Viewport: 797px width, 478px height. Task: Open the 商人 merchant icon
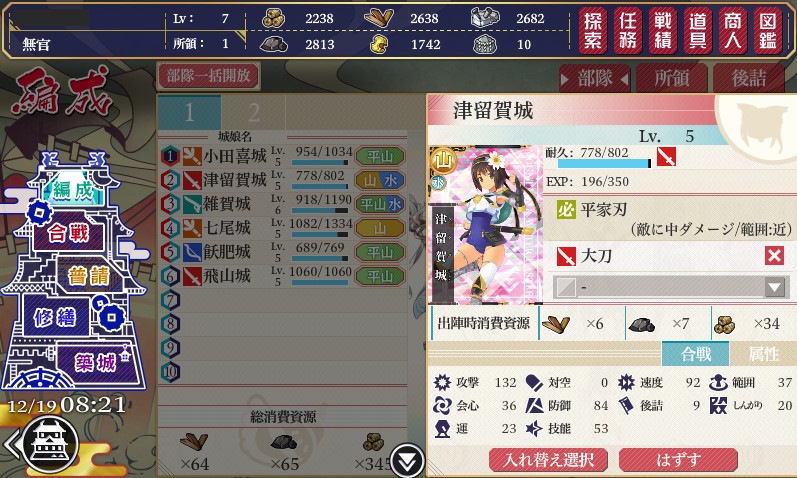732,31
